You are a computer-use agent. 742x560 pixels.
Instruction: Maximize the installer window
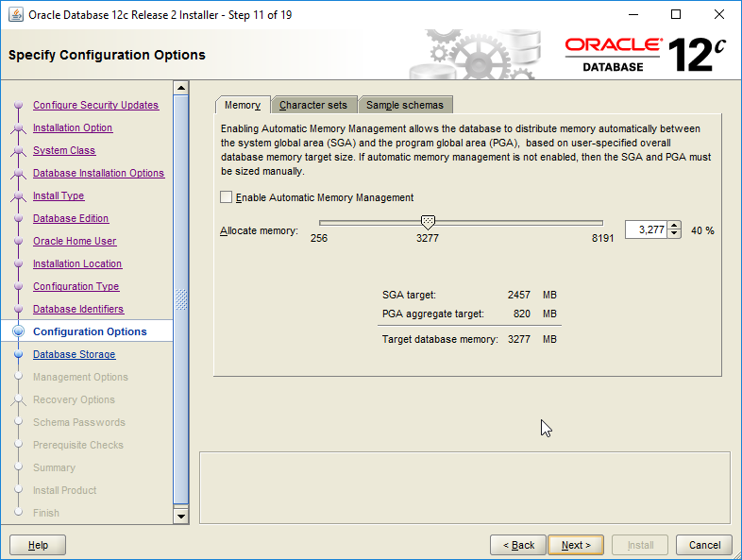[x=676, y=15]
